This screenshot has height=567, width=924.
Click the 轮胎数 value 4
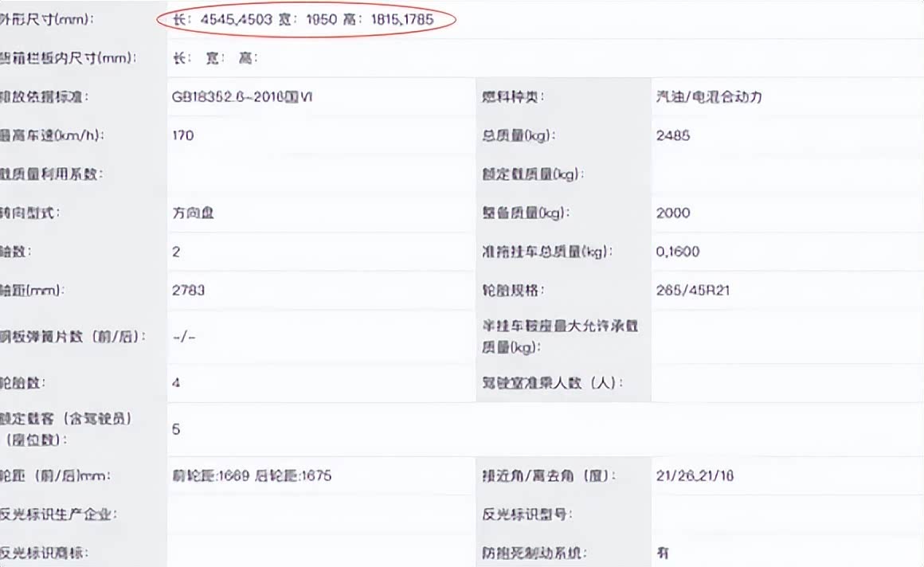[176, 382]
